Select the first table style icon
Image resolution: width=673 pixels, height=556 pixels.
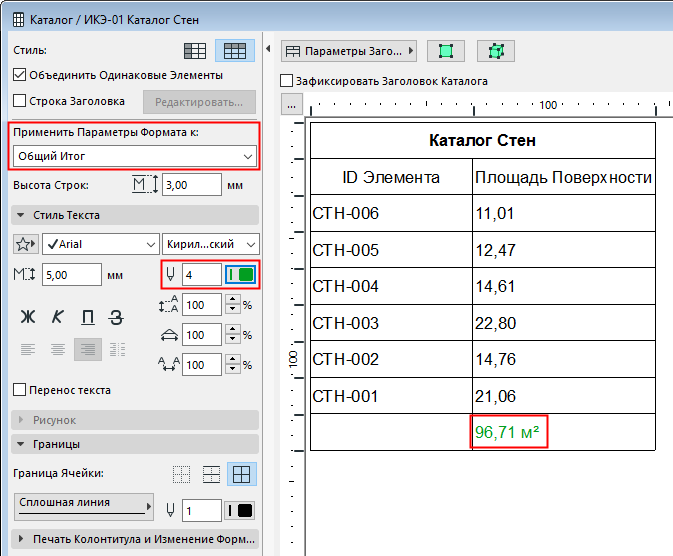pyautogui.click(x=195, y=51)
